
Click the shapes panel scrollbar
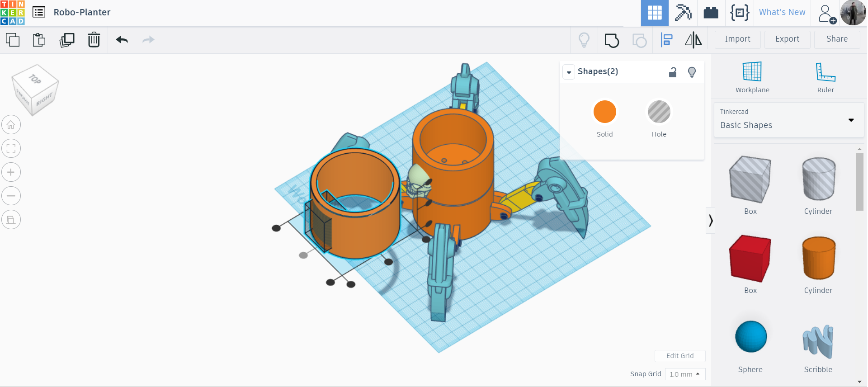tap(859, 182)
